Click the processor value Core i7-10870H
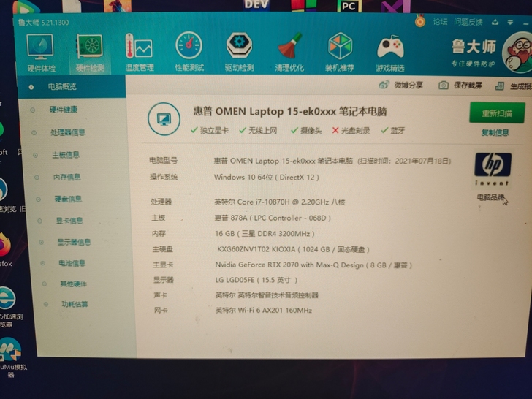The height and width of the screenshot is (399, 532). 280,202
